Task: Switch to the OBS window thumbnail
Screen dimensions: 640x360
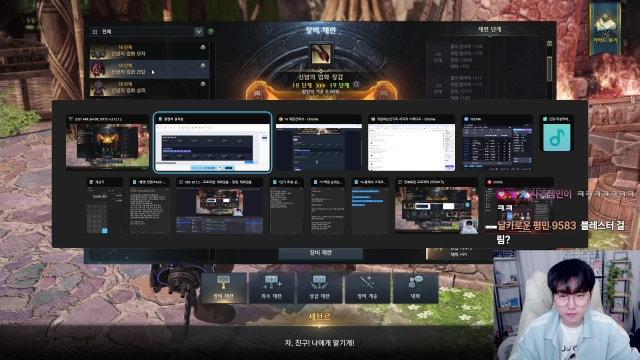Action: pos(220,206)
